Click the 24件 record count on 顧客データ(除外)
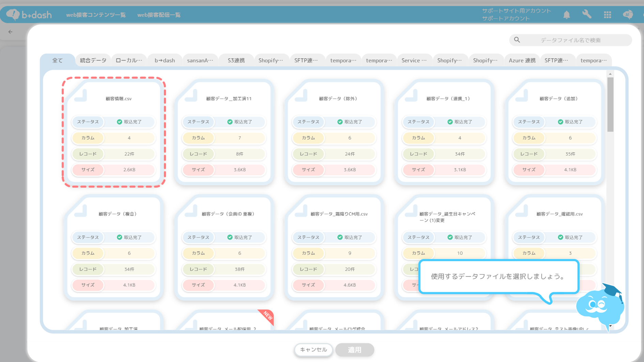 click(x=350, y=154)
